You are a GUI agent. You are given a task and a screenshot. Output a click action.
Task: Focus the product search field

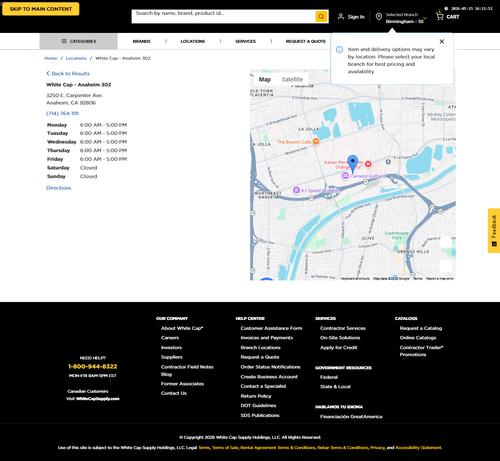[223, 16]
